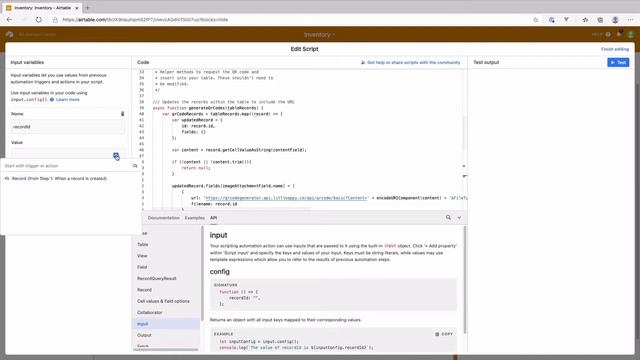Open the documentation search magnifier icon
Screen dimensions: 640x360
click(448, 218)
